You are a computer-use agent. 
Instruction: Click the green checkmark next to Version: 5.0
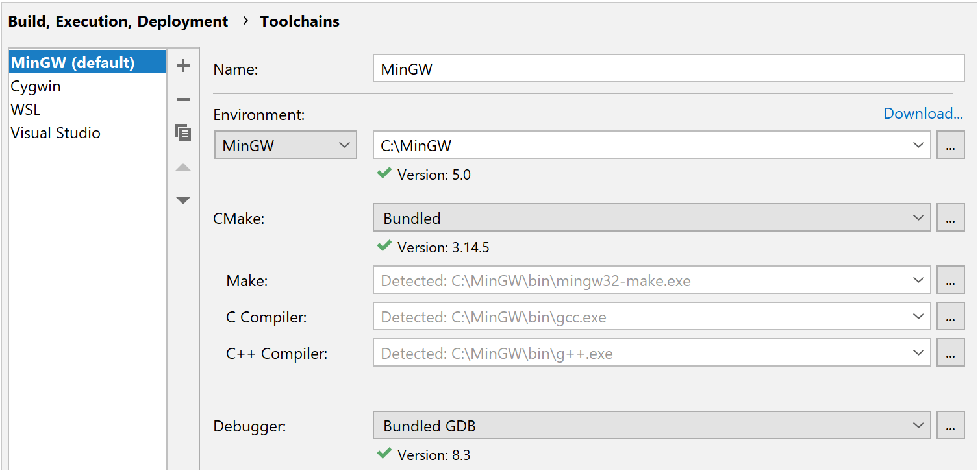(x=384, y=173)
